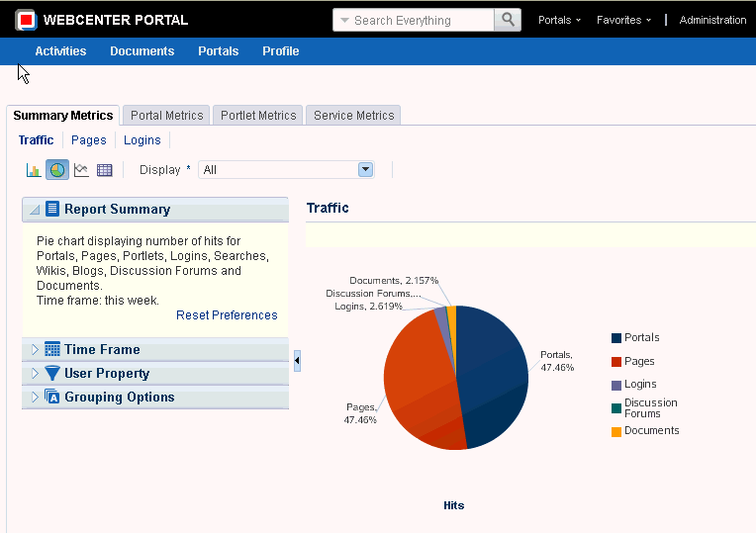Click the 'Portals, 47.46%' chart label
The image size is (756, 533).
(x=557, y=361)
